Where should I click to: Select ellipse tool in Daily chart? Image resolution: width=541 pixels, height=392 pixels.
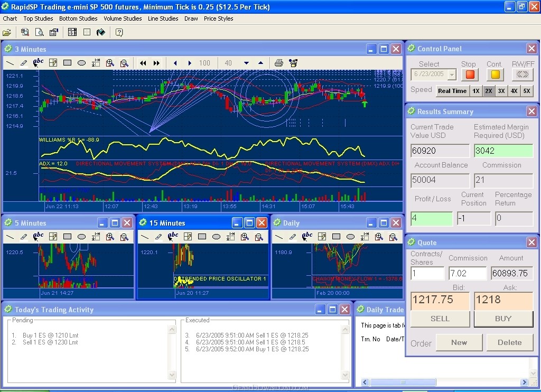click(x=350, y=237)
